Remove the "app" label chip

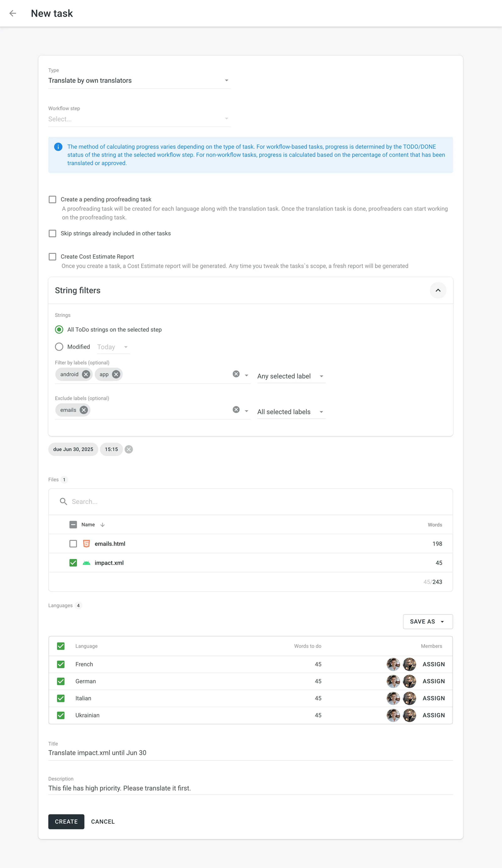click(x=116, y=374)
